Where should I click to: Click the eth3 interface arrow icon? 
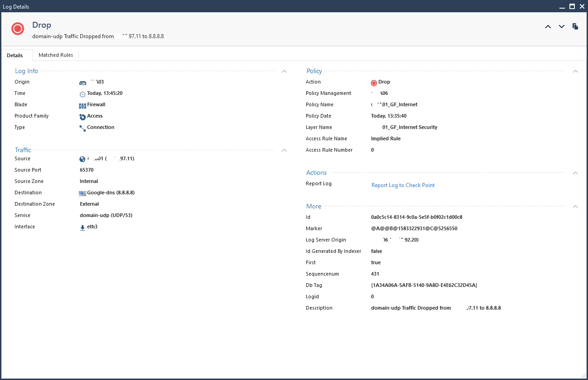click(x=83, y=228)
